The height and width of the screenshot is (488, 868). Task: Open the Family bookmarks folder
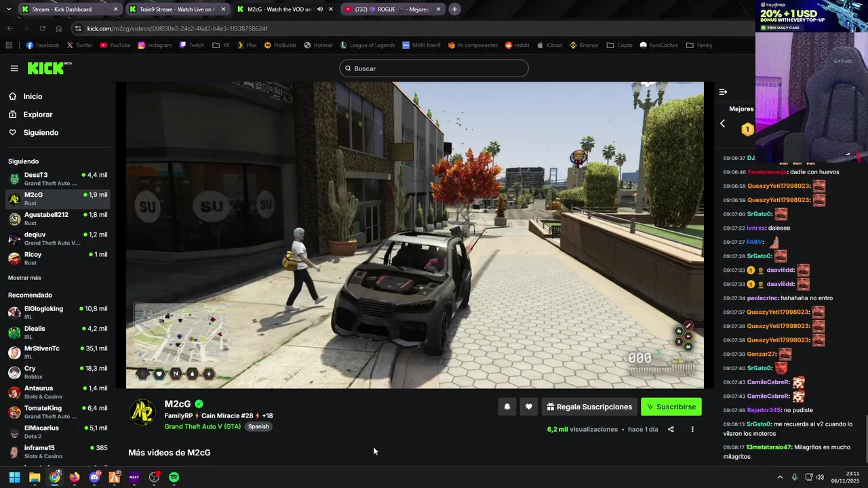(699, 45)
